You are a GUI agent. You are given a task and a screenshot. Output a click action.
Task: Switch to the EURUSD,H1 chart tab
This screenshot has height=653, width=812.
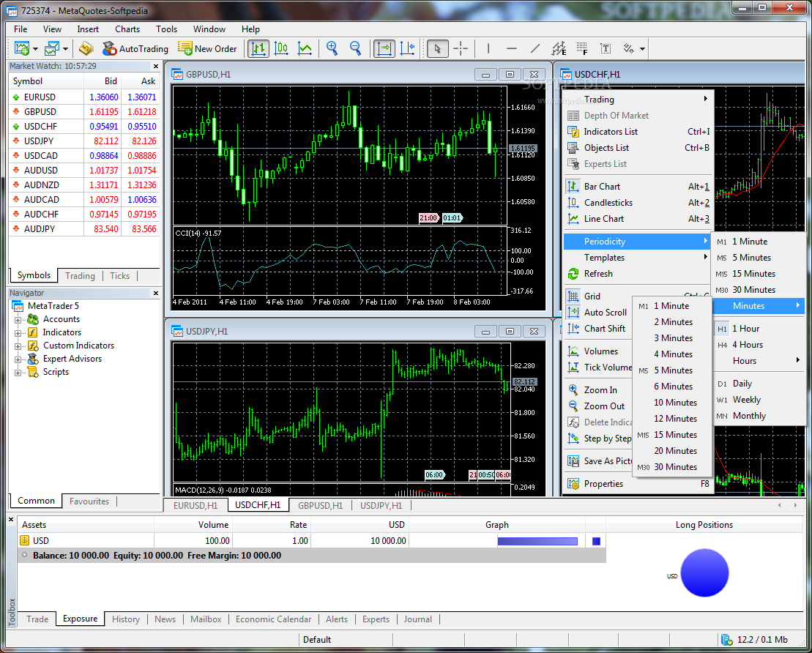click(x=195, y=505)
